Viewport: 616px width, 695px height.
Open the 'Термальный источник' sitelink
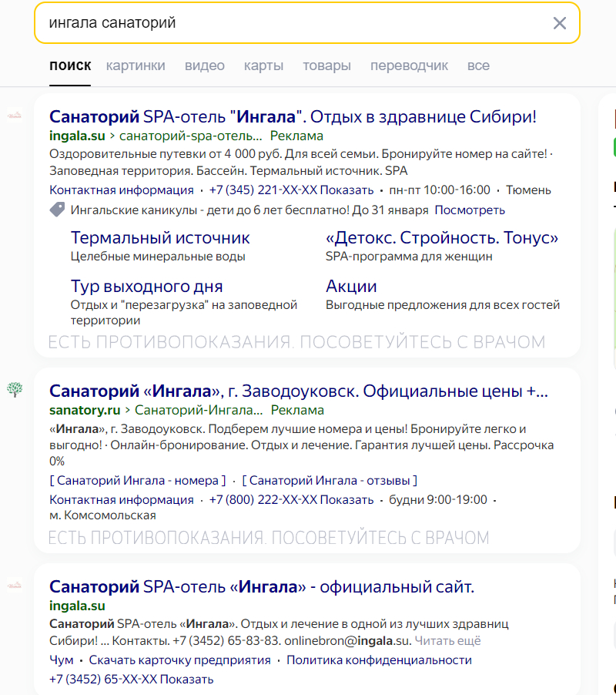(160, 238)
